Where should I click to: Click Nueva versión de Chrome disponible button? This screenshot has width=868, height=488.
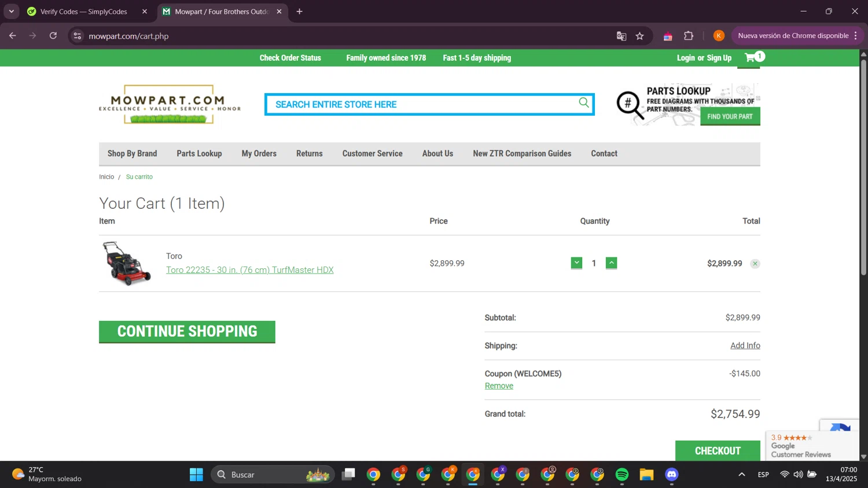coord(793,36)
